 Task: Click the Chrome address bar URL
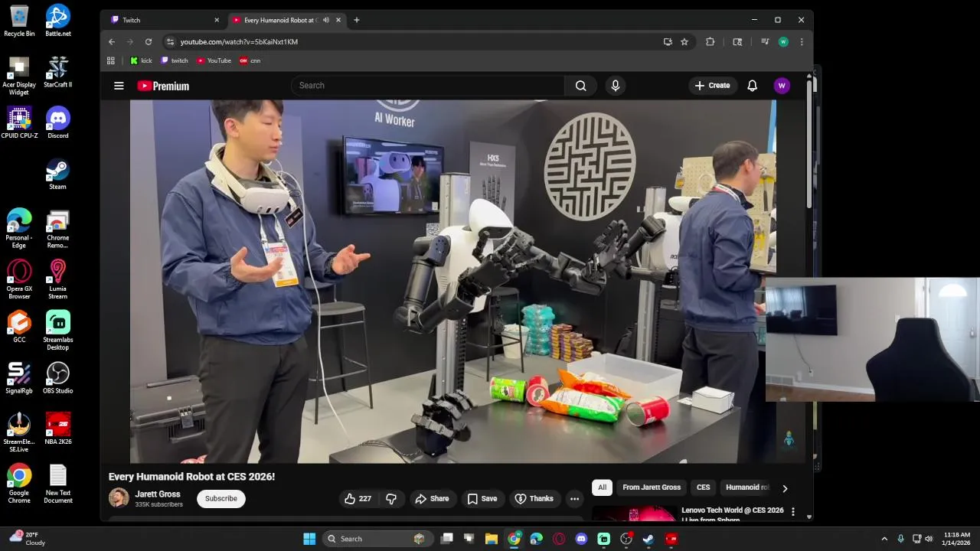pyautogui.click(x=239, y=42)
